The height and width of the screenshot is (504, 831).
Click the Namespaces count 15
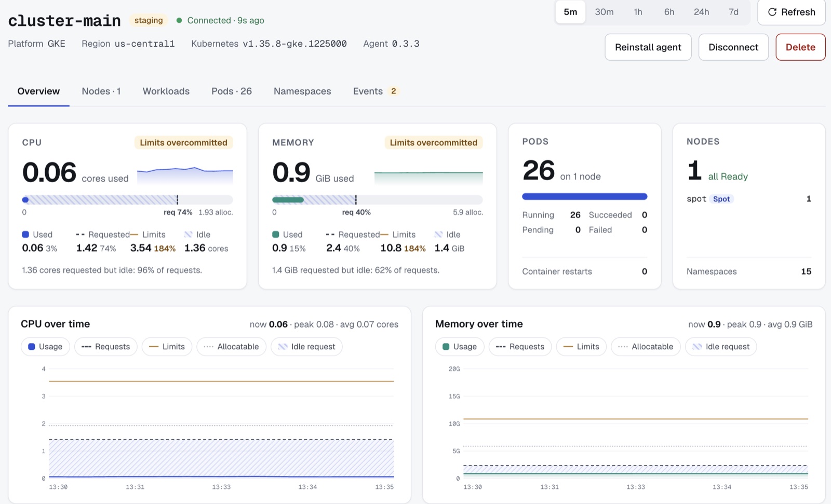point(806,271)
